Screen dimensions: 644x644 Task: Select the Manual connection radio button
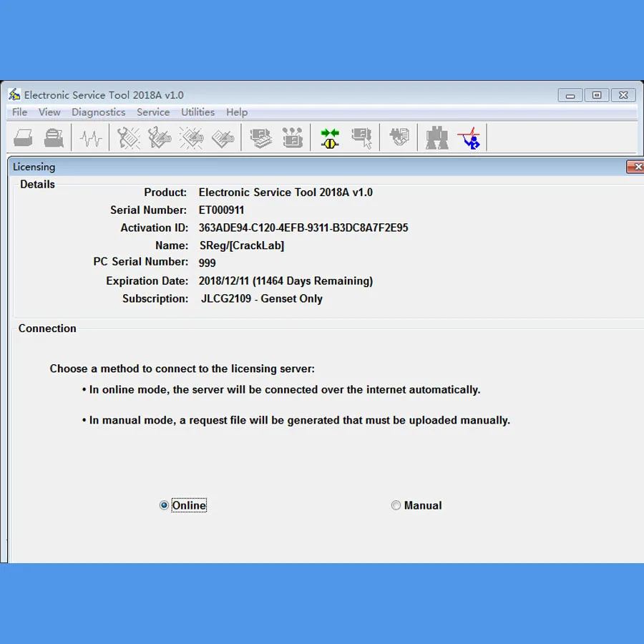point(396,505)
